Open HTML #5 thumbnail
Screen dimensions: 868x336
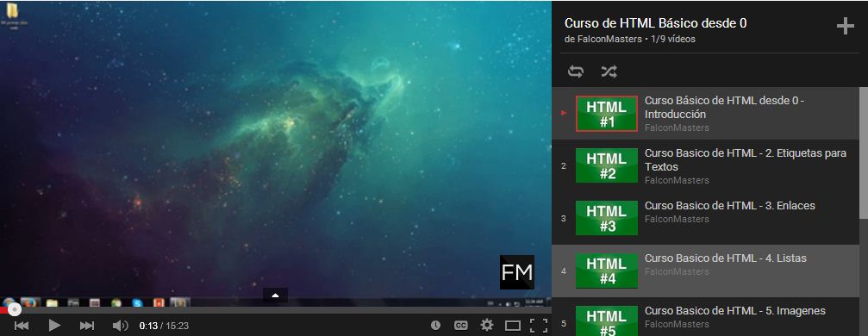click(607, 320)
